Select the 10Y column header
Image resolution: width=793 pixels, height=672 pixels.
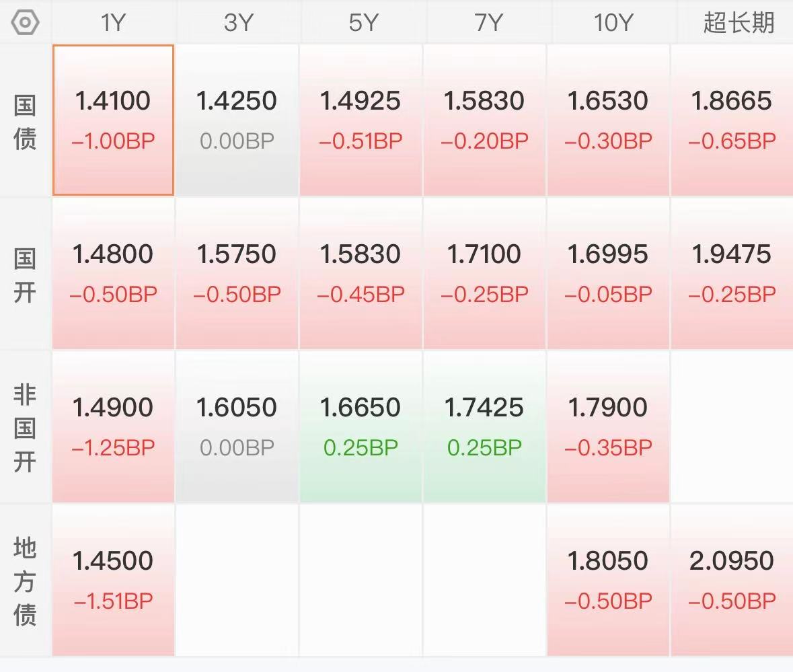click(613, 23)
